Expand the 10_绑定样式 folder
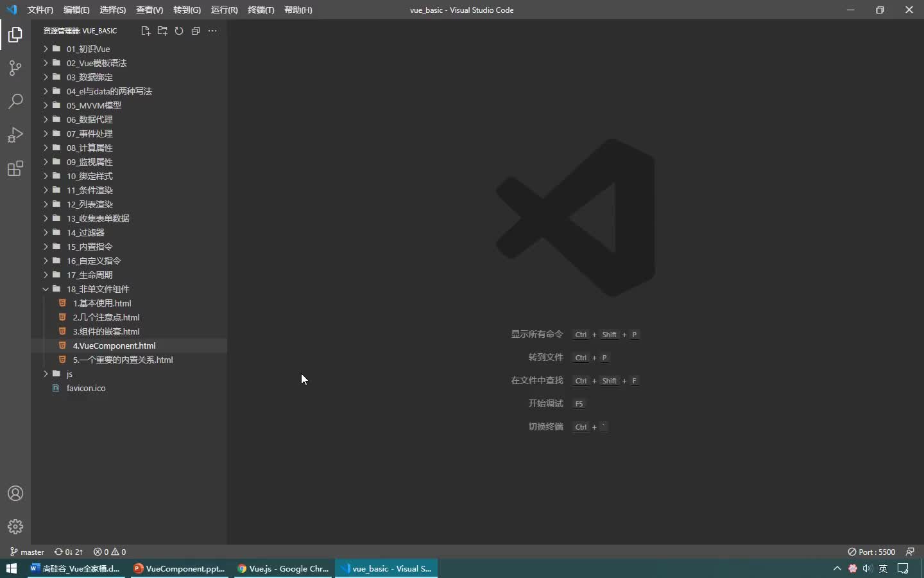This screenshot has width=924, height=578. tap(129, 176)
